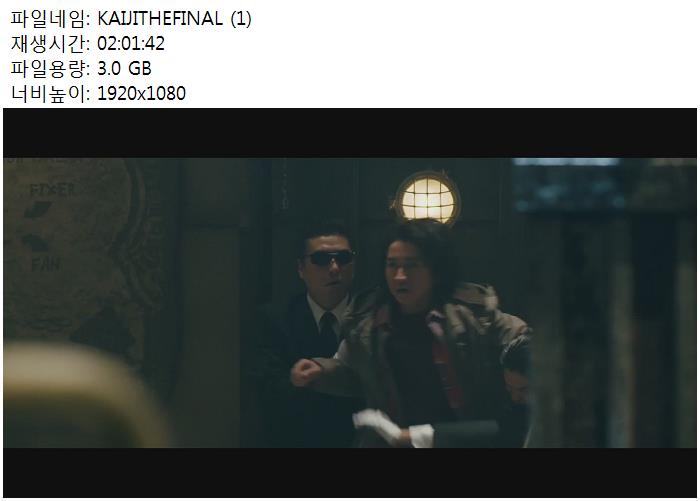Select the 너비높이 label
The width and height of the screenshot is (700, 501).
point(50,94)
